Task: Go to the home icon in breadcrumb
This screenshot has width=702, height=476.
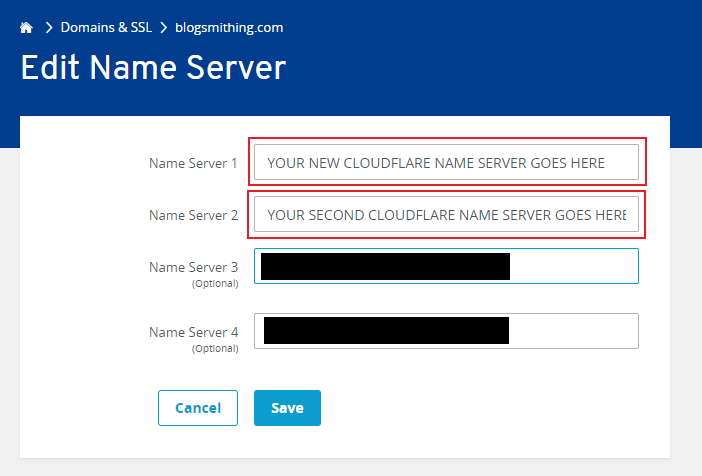Action: tap(26, 28)
